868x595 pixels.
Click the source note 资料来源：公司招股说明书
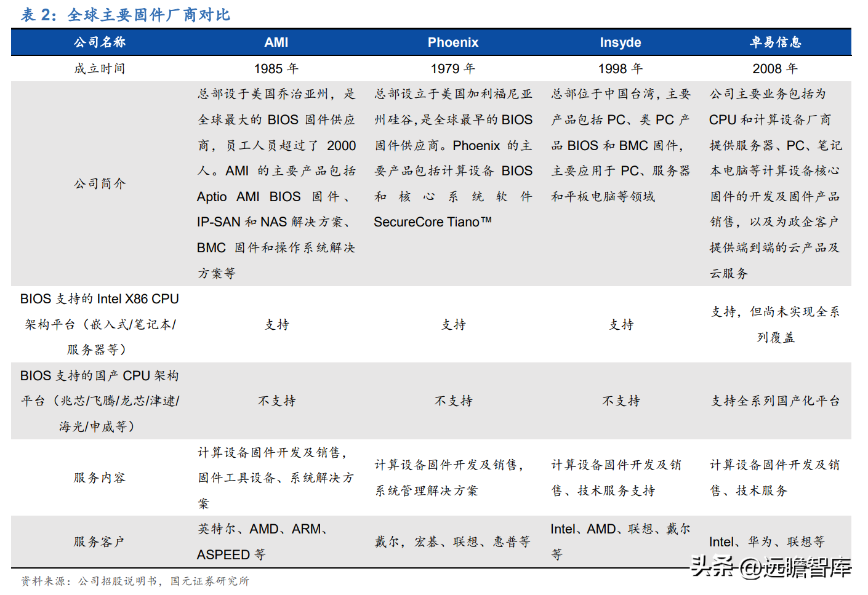pos(89,581)
